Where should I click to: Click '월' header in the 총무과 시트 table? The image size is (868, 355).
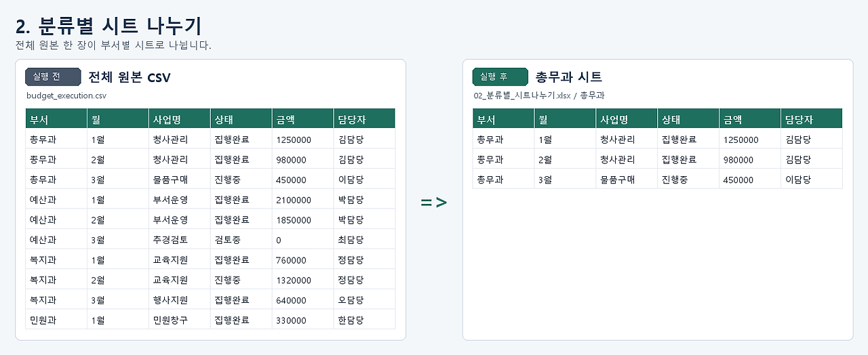[566, 119]
